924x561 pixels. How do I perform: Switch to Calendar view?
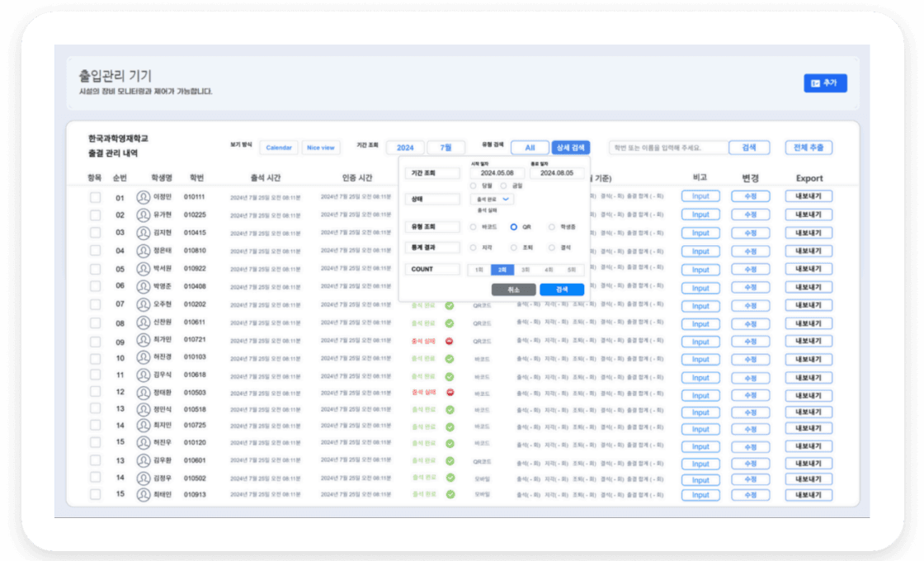point(279,148)
